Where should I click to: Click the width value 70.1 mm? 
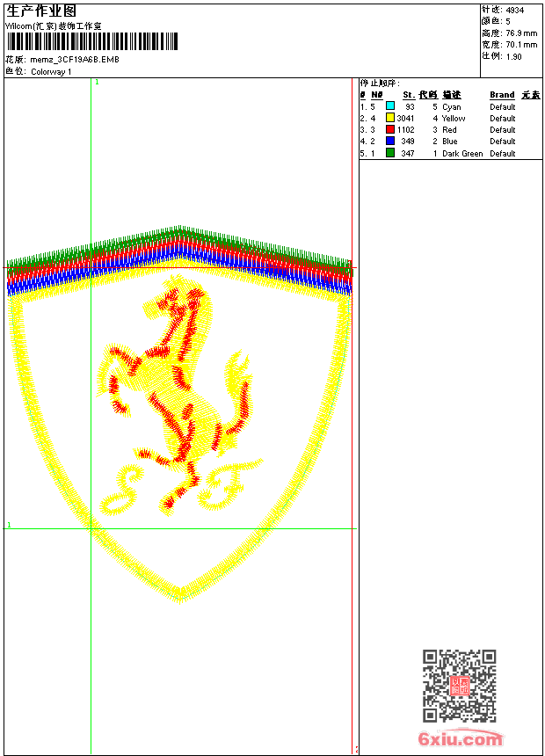pyautogui.click(x=521, y=45)
